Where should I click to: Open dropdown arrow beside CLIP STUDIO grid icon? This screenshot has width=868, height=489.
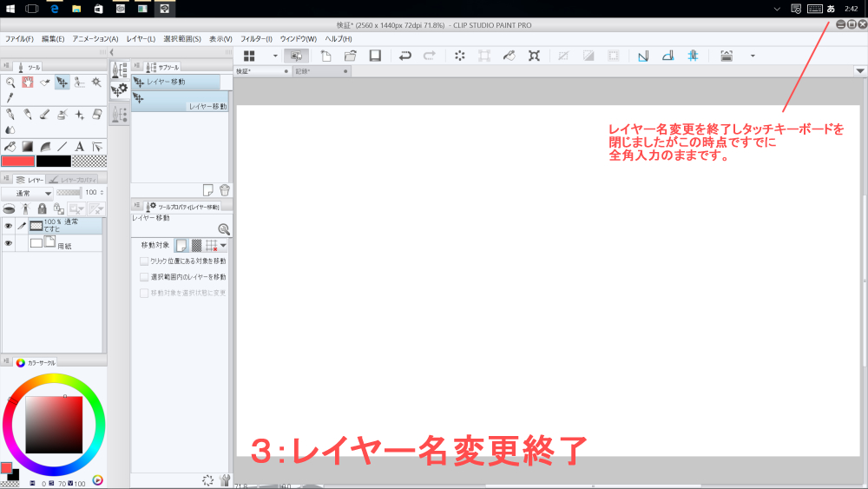(275, 56)
